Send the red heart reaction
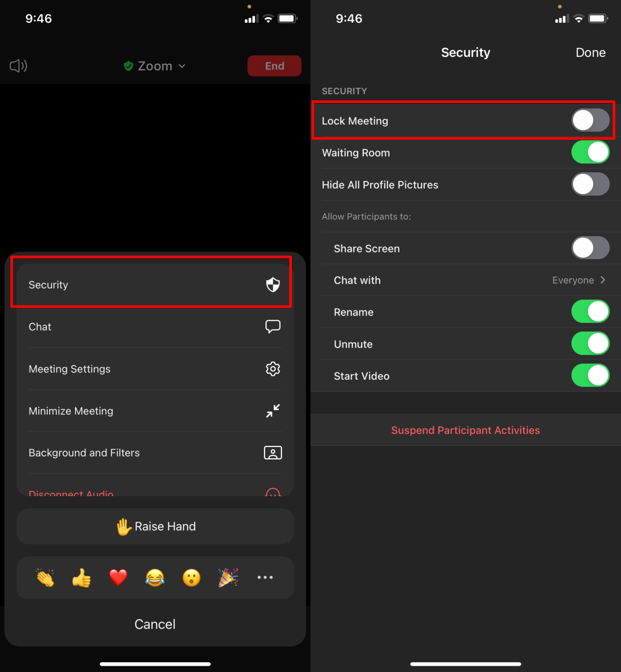 point(119,577)
